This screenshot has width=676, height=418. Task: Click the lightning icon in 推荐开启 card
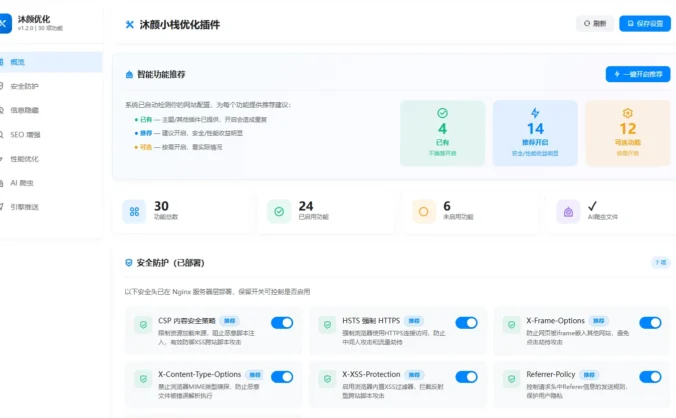535,113
